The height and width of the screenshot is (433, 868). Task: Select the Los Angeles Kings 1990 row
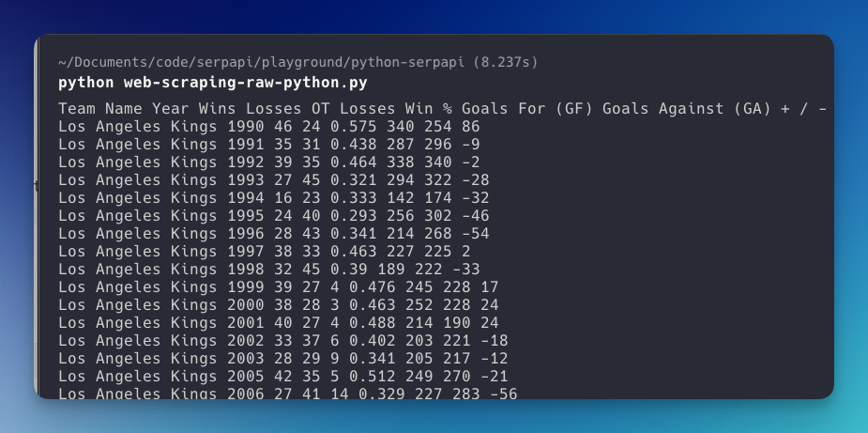(x=268, y=127)
